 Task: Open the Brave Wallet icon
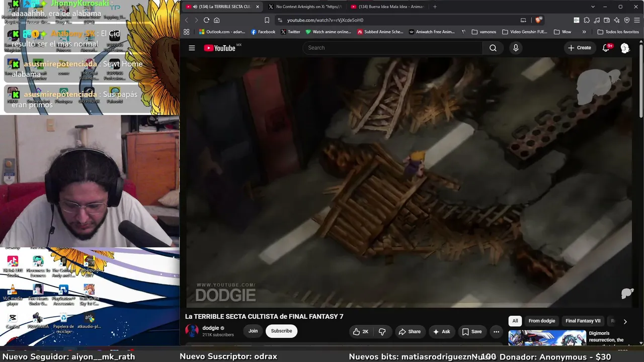tap(606, 20)
